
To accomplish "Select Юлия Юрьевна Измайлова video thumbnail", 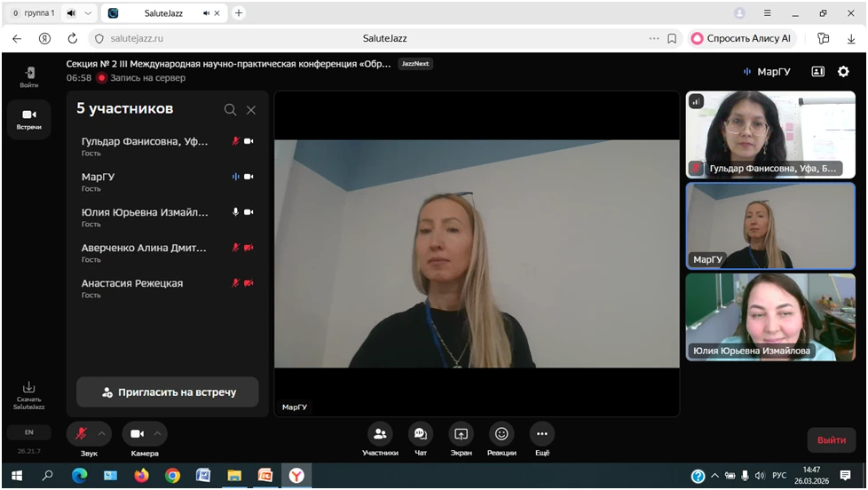I will pyautogui.click(x=769, y=317).
